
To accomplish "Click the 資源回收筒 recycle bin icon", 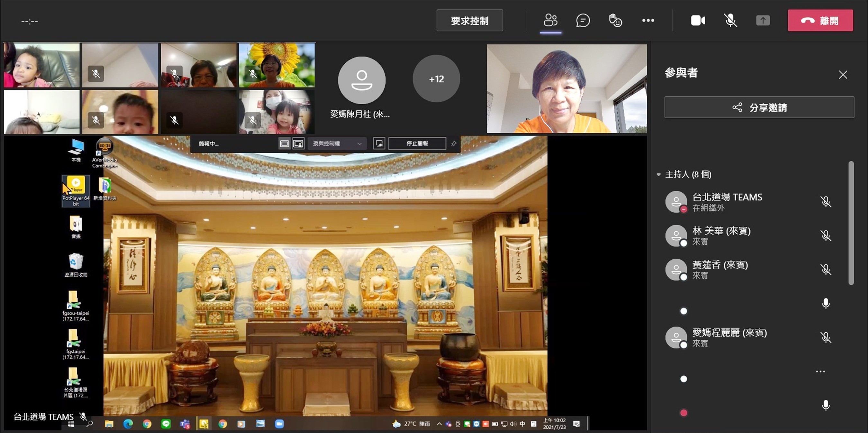I will coord(76,265).
